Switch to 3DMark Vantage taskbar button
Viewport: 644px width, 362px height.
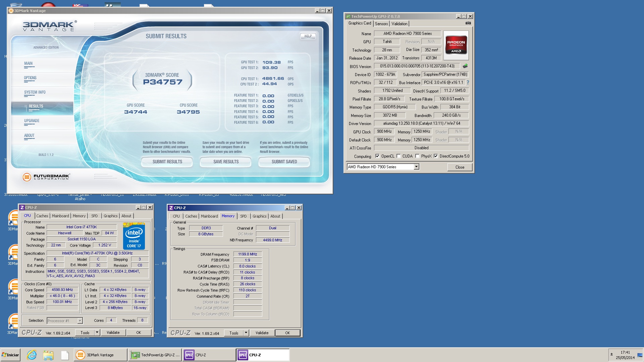[101, 355]
